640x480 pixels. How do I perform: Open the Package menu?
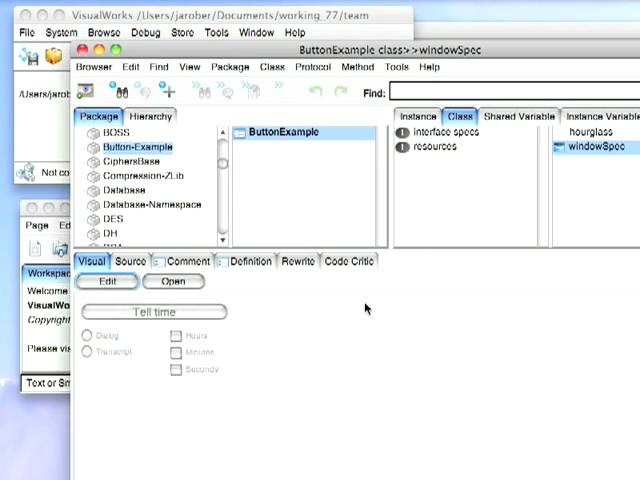pos(230,67)
